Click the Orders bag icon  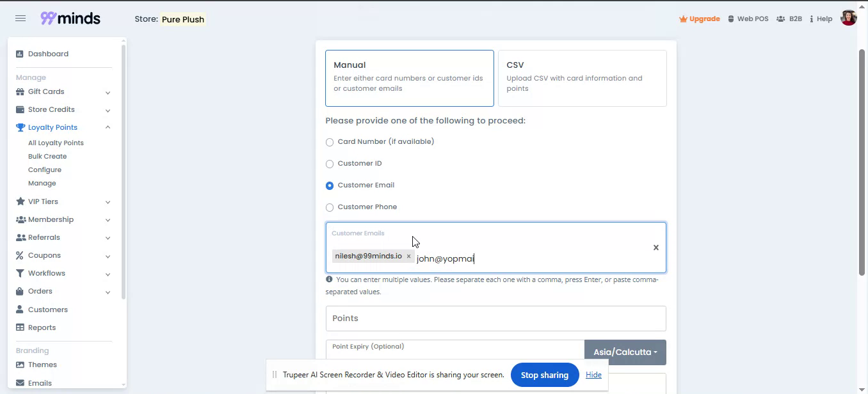coord(20,291)
